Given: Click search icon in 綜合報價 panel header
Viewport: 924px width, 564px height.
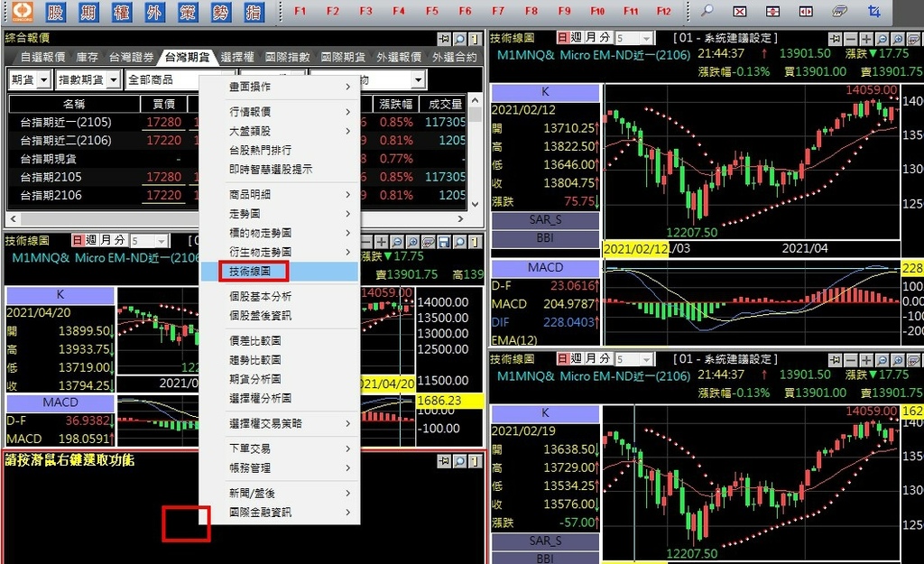Looking at the screenshot, I should pos(459,39).
